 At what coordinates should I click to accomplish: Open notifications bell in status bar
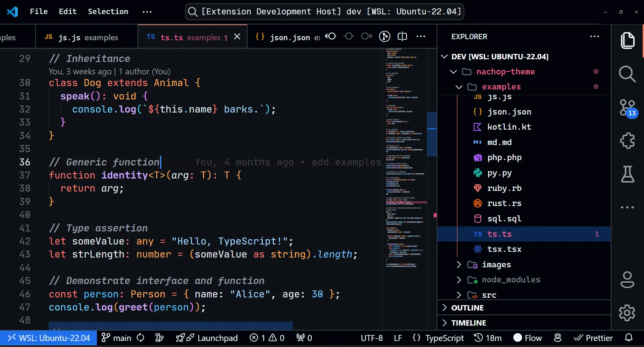point(629,338)
